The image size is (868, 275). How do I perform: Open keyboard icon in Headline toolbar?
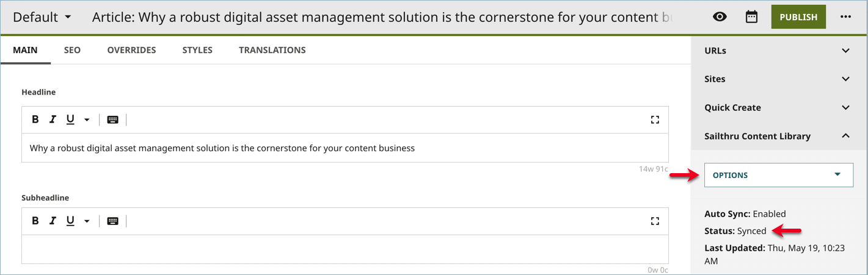(112, 120)
